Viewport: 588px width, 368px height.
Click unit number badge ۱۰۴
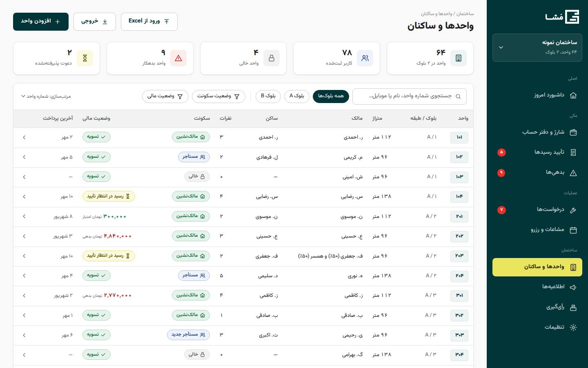[459, 197]
